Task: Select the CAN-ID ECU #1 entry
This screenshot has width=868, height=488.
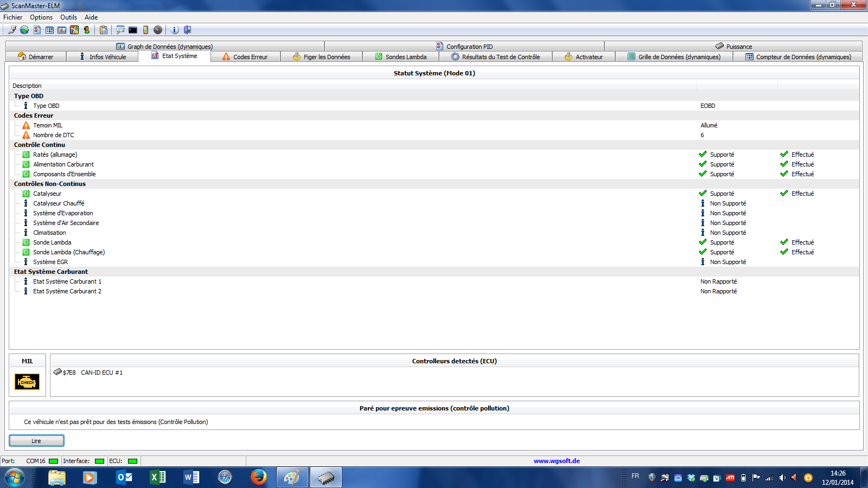Action: [x=101, y=373]
